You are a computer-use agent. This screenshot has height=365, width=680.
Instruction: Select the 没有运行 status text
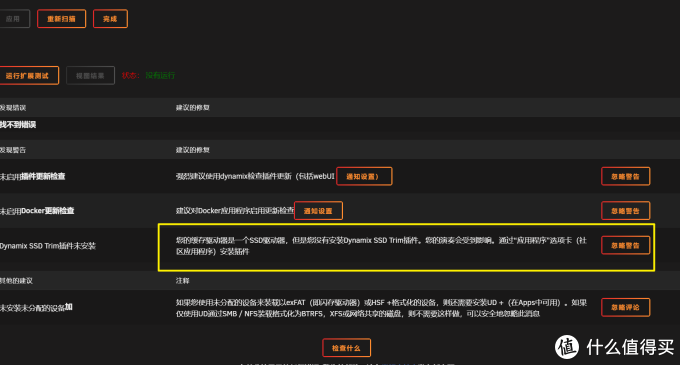[x=160, y=75]
